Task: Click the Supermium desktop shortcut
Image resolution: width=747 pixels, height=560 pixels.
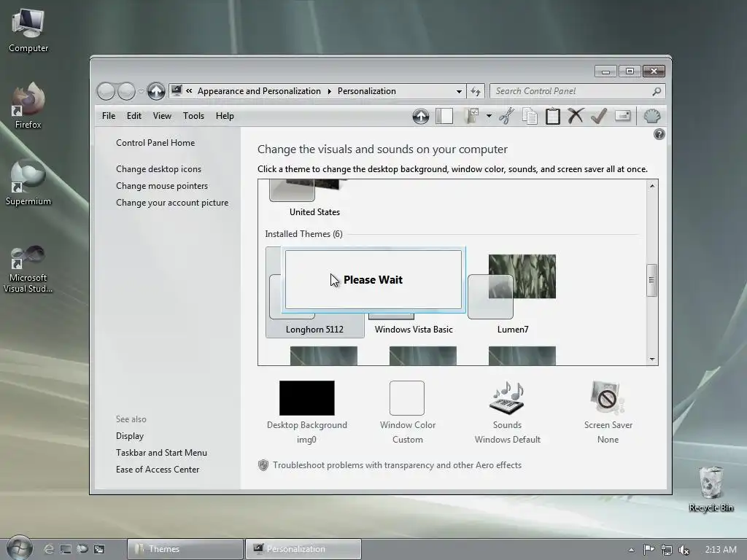Action: pyautogui.click(x=28, y=183)
